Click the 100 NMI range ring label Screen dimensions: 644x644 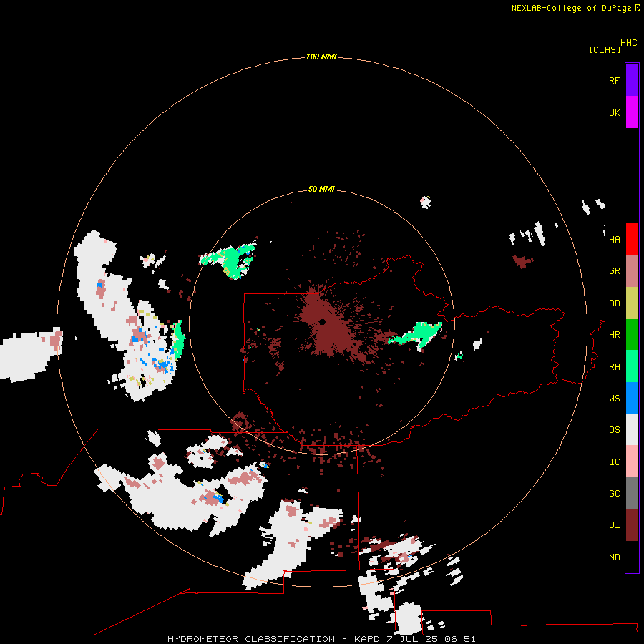coord(321,57)
